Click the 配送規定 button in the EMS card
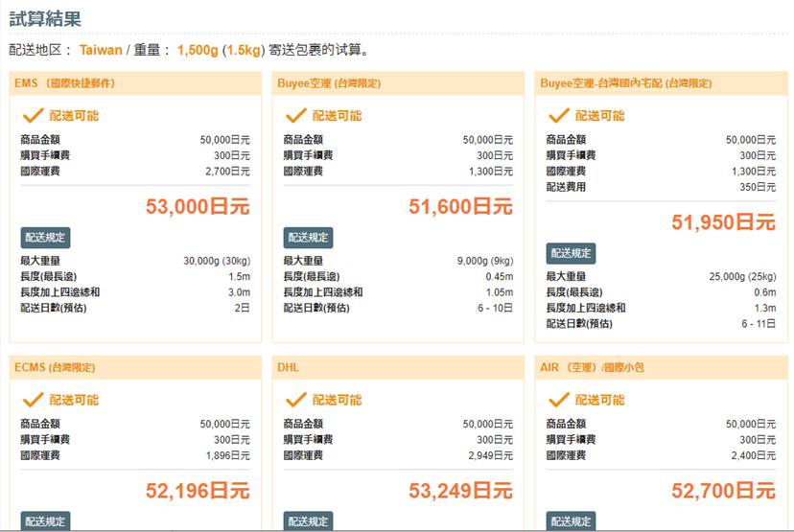Screen dimensions: 794x532 pos(45,238)
